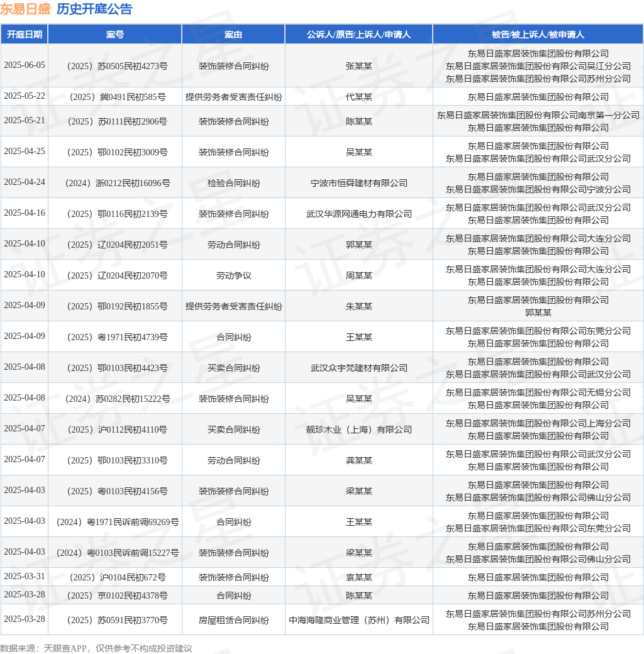Click the 历史开庭公告 heading
The height and width of the screenshot is (654, 644).
coord(94,9)
